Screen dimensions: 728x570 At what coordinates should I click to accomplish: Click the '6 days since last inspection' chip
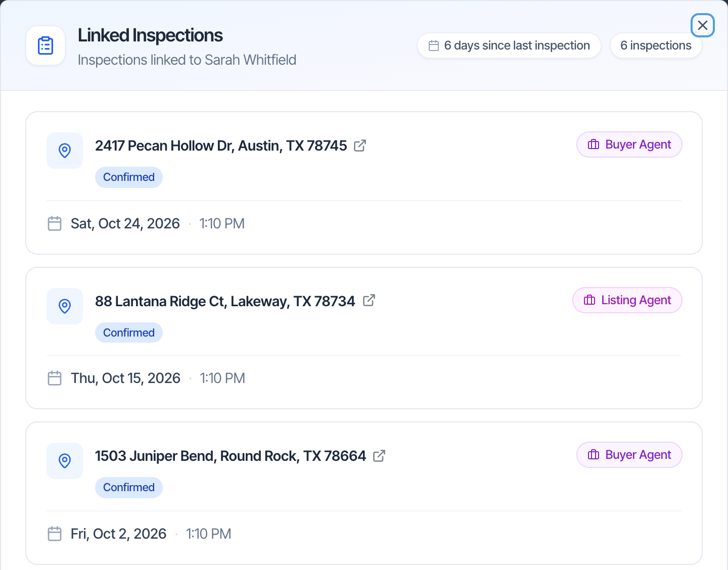point(509,45)
